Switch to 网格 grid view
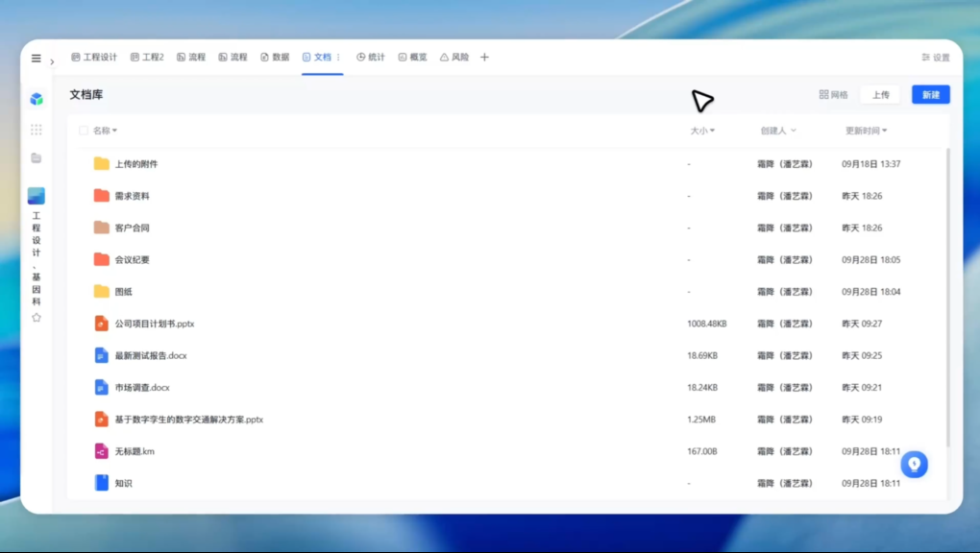 point(833,95)
